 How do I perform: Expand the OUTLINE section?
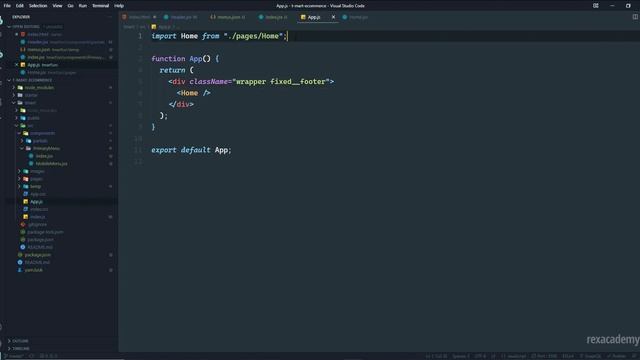point(9,341)
